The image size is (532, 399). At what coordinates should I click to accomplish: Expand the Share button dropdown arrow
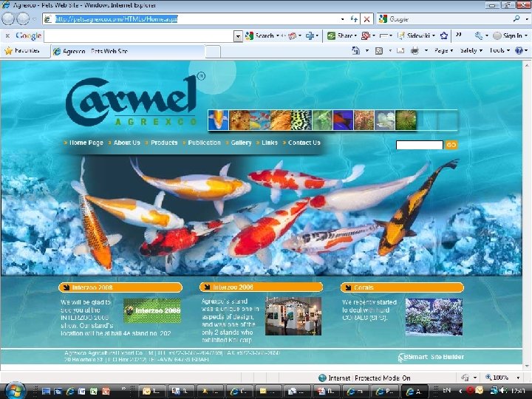point(355,35)
